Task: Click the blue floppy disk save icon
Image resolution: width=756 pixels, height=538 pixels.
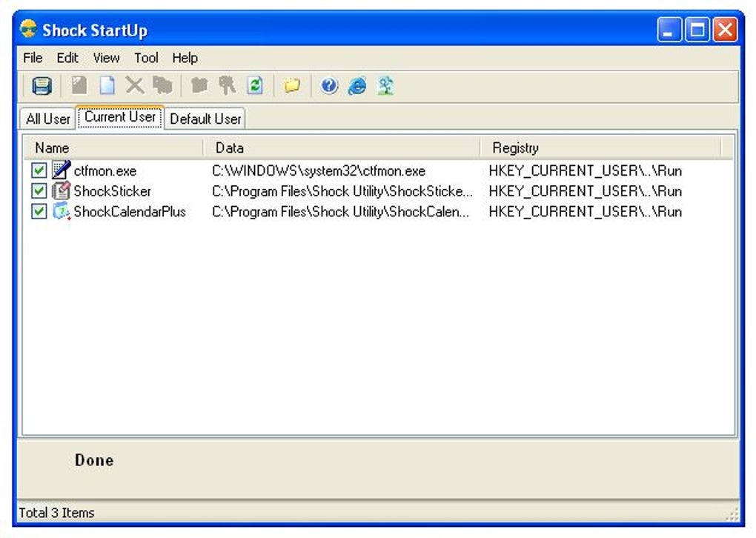Action: click(42, 86)
